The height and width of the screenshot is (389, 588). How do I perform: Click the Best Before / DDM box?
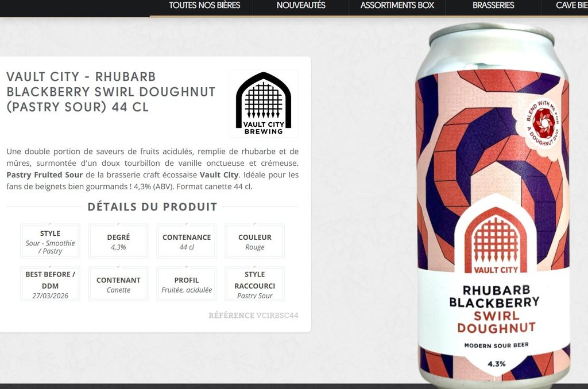tap(51, 284)
